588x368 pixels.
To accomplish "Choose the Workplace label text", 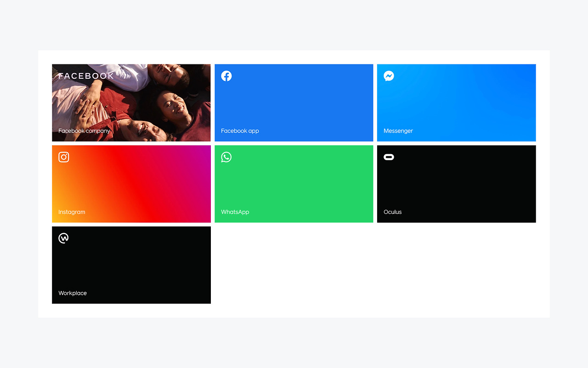I will (x=73, y=293).
